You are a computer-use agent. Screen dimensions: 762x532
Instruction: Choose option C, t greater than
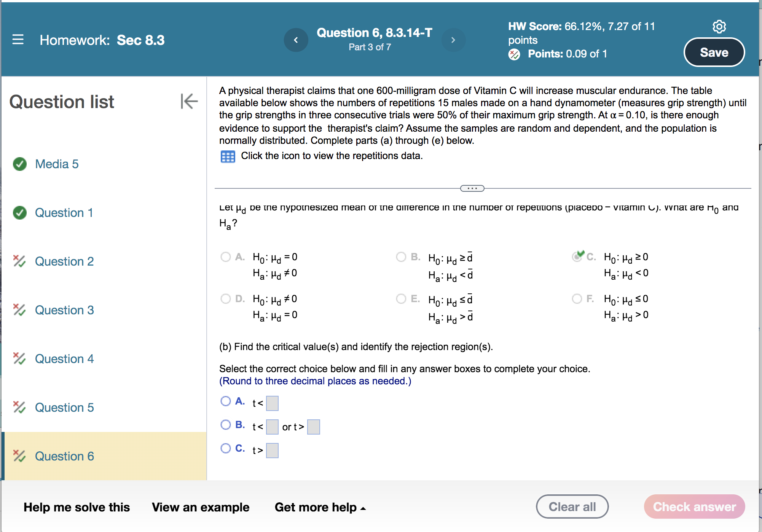click(225, 448)
